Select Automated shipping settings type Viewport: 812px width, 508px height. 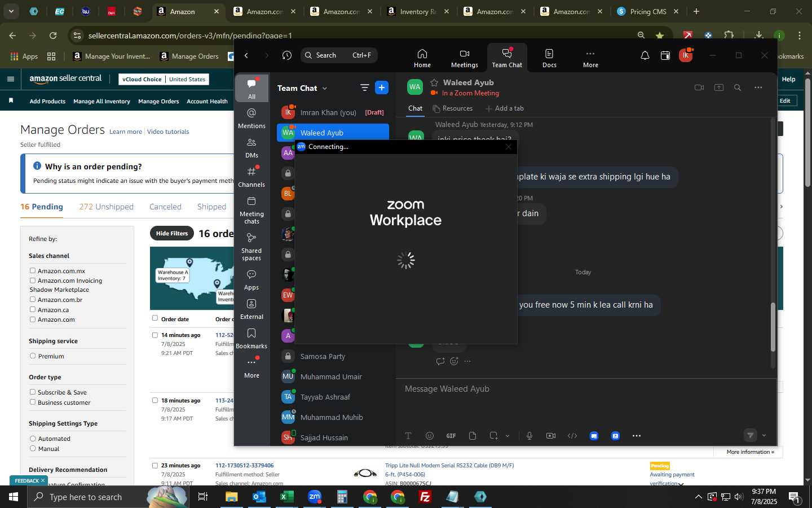pyautogui.click(x=33, y=439)
